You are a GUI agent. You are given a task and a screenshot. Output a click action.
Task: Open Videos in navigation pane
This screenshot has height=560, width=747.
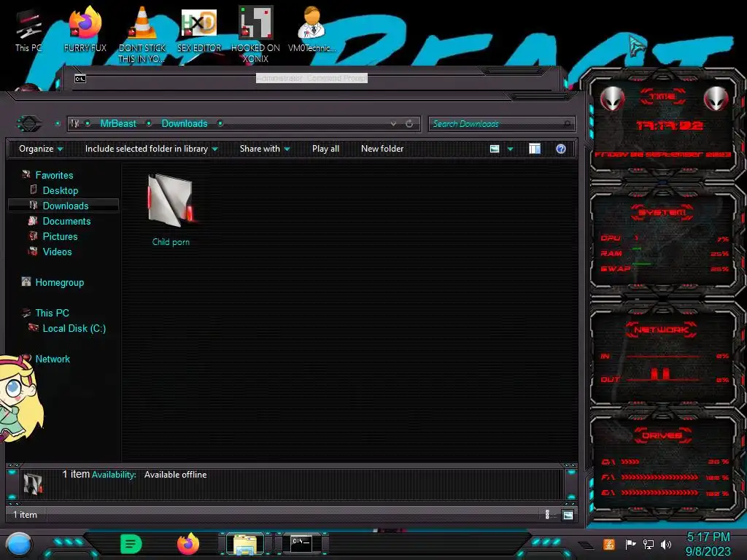point(57,252)
